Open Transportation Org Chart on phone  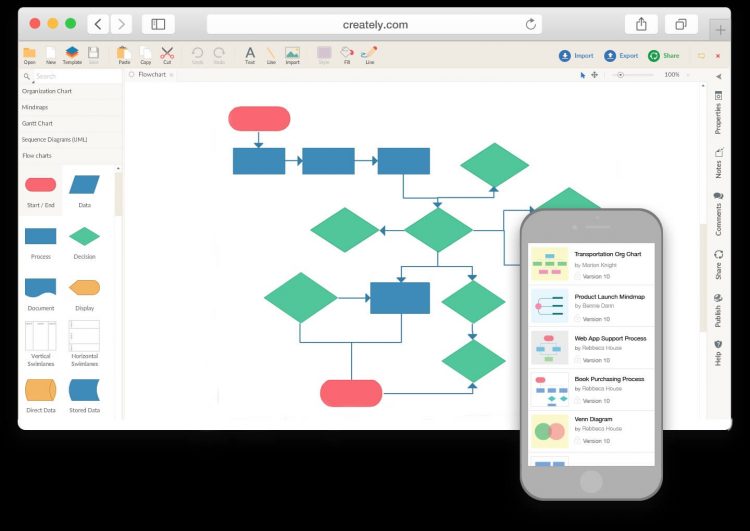coord(591,264)
